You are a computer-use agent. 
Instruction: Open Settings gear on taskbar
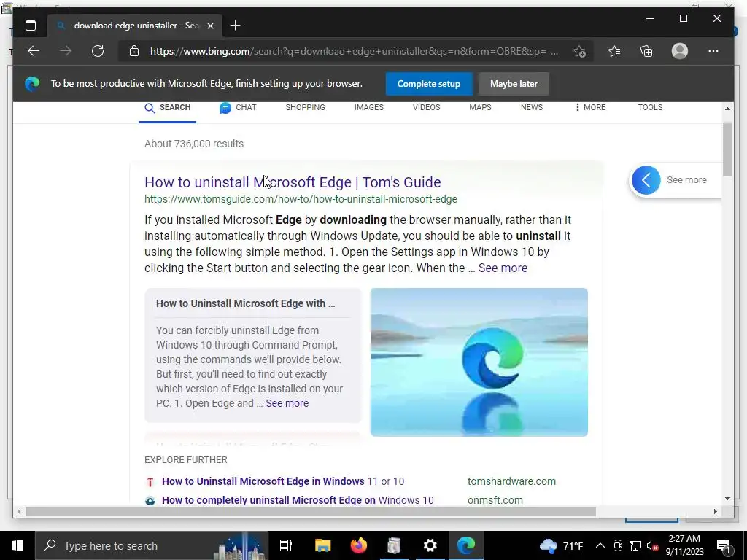point(430,545)
